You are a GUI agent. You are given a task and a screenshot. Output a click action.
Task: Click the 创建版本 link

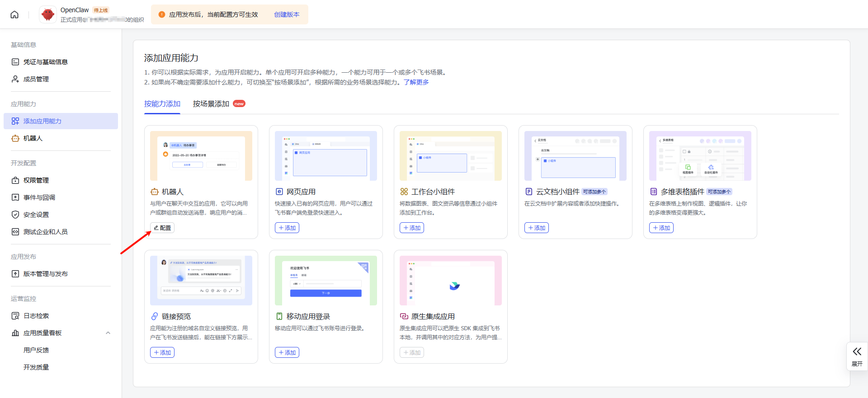[287, 14]
